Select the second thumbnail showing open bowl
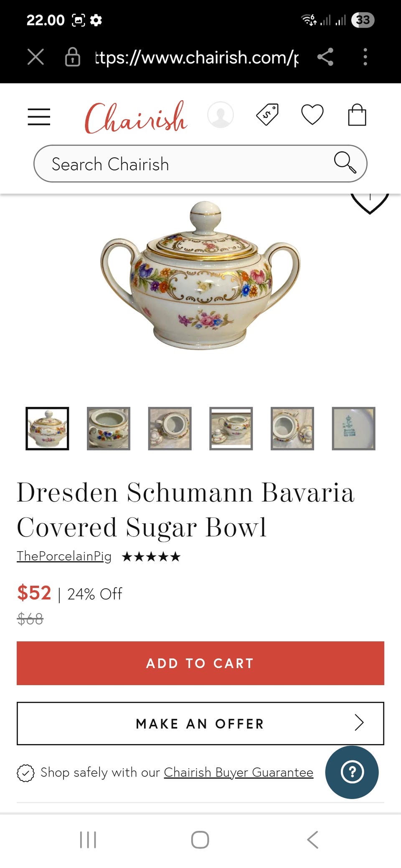This screenshot has height=868, width=401. click(109, 429)
